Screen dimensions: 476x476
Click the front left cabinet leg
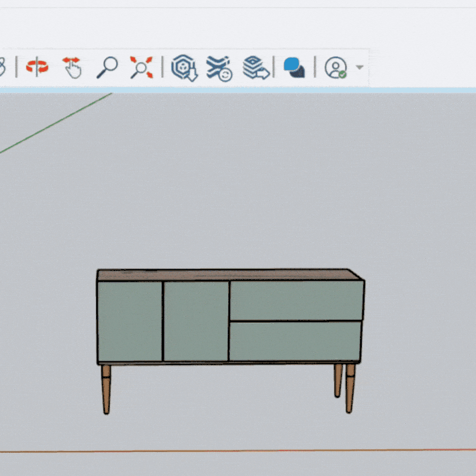click(106, 388)
